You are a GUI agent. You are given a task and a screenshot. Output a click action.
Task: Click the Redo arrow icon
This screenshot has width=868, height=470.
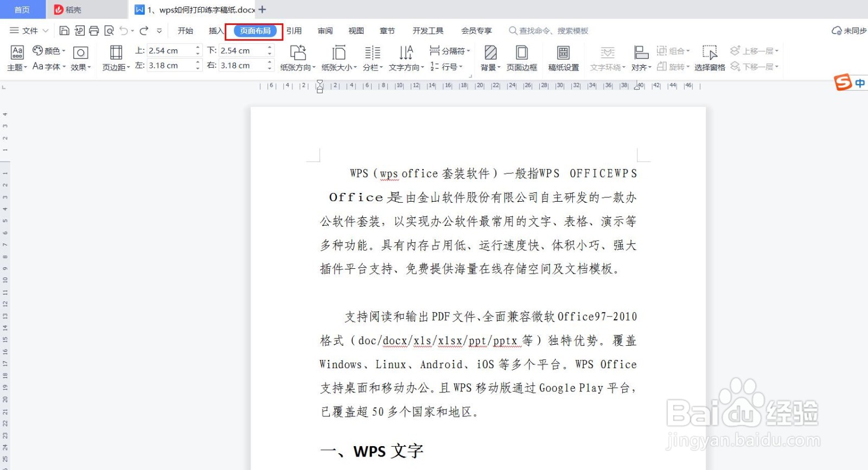[144, 31]
